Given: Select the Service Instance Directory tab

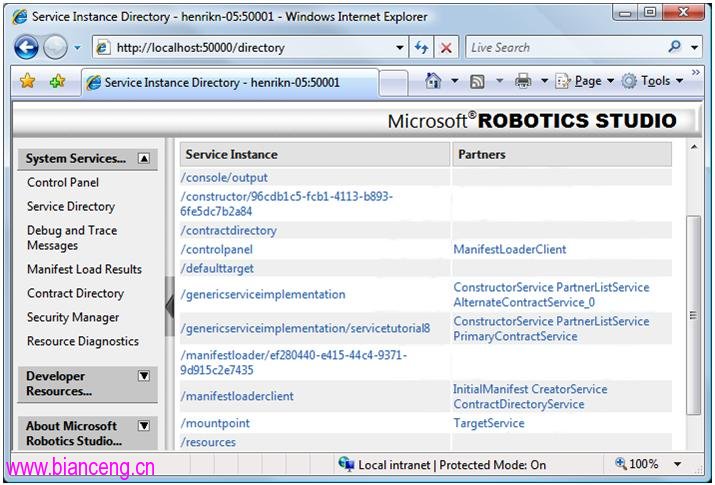Looking at the screenshot, I should 229,83.
